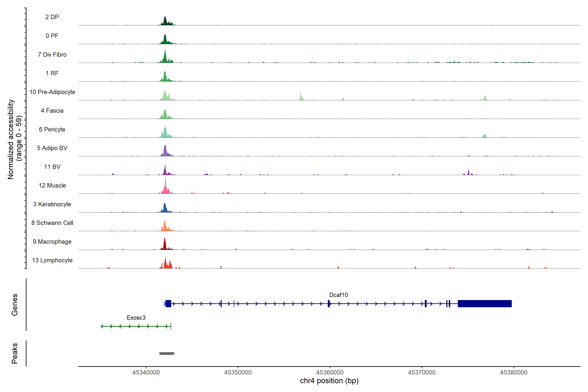The image size is (588, 392).
Task: Click the Genes track title
Action: pos(15,304)
